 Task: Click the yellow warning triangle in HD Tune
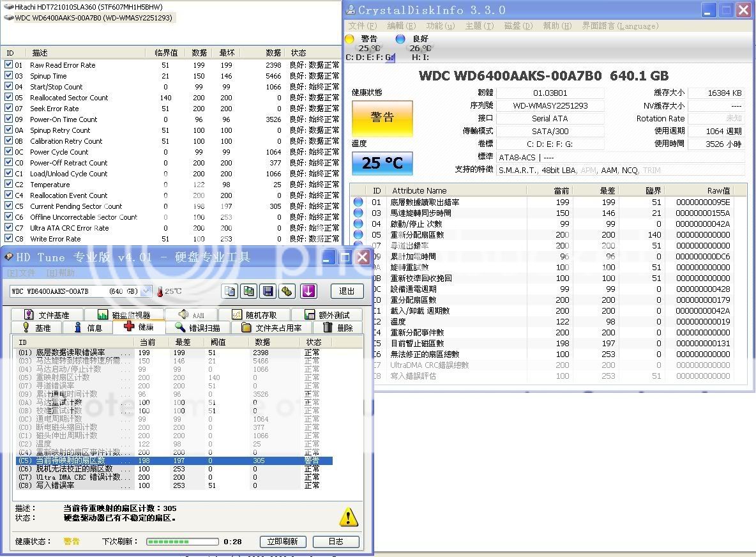point(348,517)
